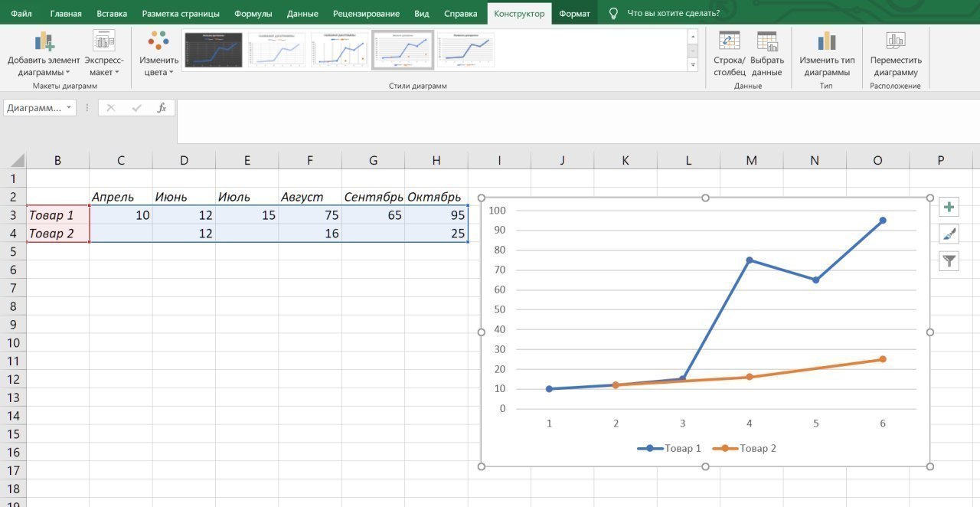980x507 pixels.
Task: Select column header P
Action: click(x=940, y=160)
